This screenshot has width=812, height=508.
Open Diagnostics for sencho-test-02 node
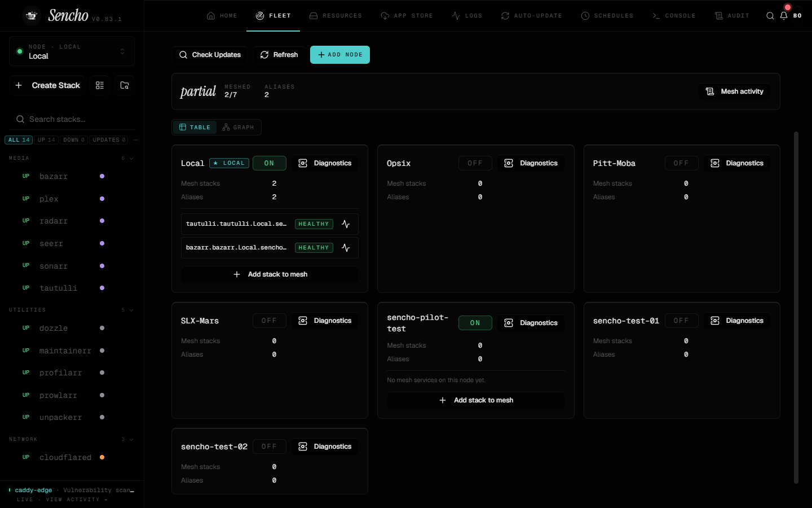325,446
